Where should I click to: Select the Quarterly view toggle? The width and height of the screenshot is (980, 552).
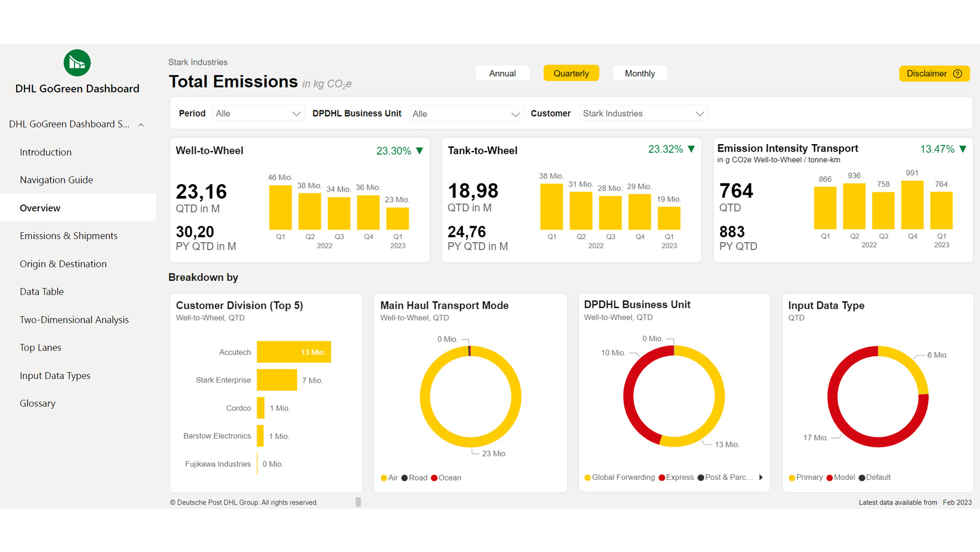pyautogui.click(x=571, y=73)
